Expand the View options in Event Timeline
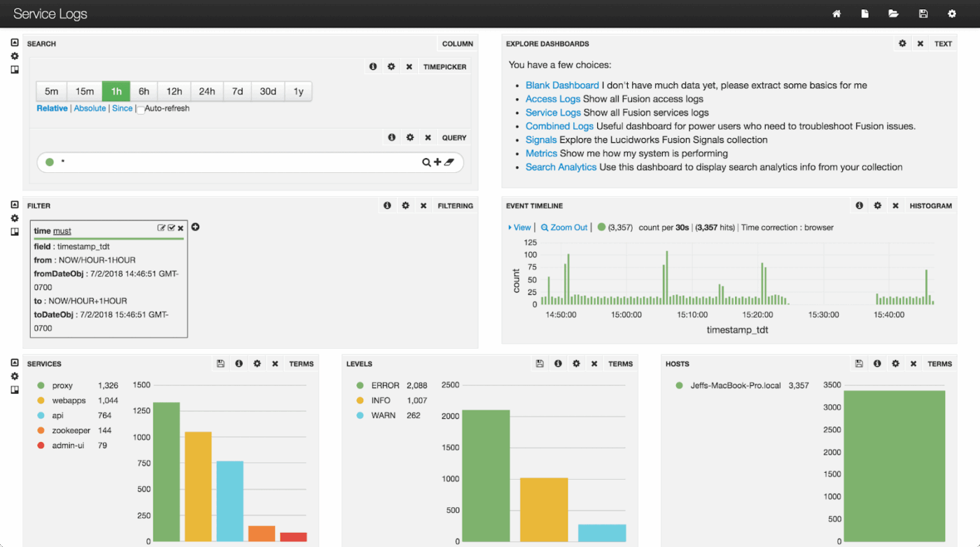This screenshot has height=547, width=980. (x=519, y=228)
